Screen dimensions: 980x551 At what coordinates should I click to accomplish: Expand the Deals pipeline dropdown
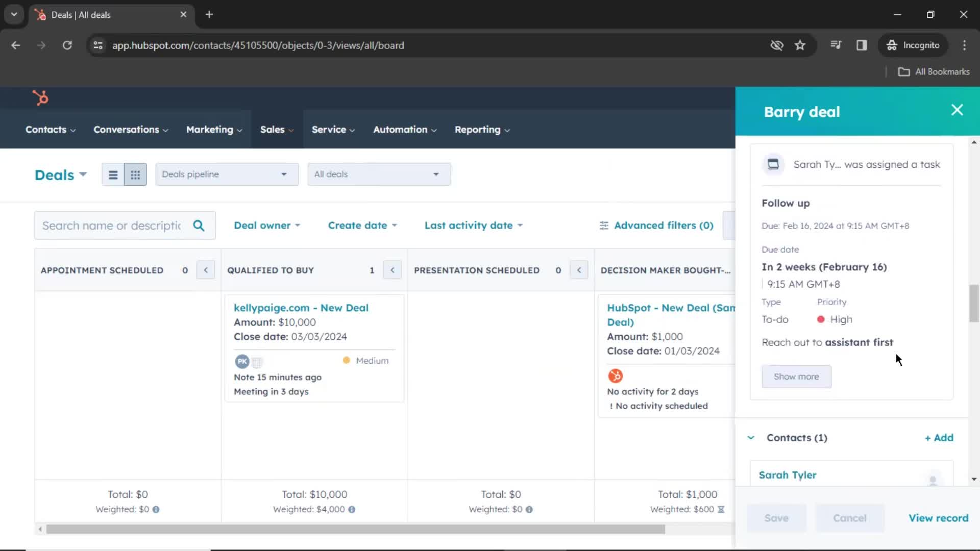point(226,173)
